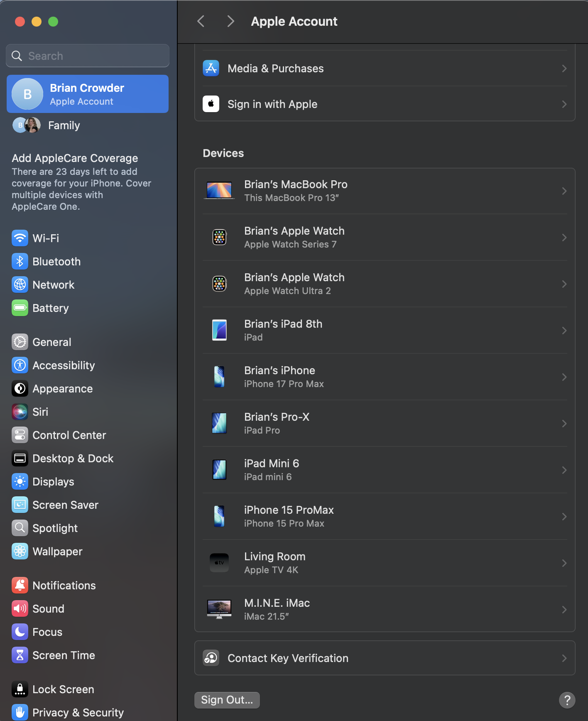Click the Wallpaper flower icon
The height and width of the screenshot is (721, 588).
20,552
